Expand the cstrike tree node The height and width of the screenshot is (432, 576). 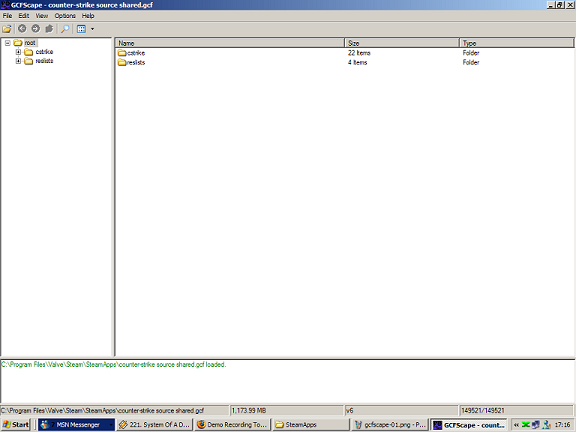tap(18, 52)
